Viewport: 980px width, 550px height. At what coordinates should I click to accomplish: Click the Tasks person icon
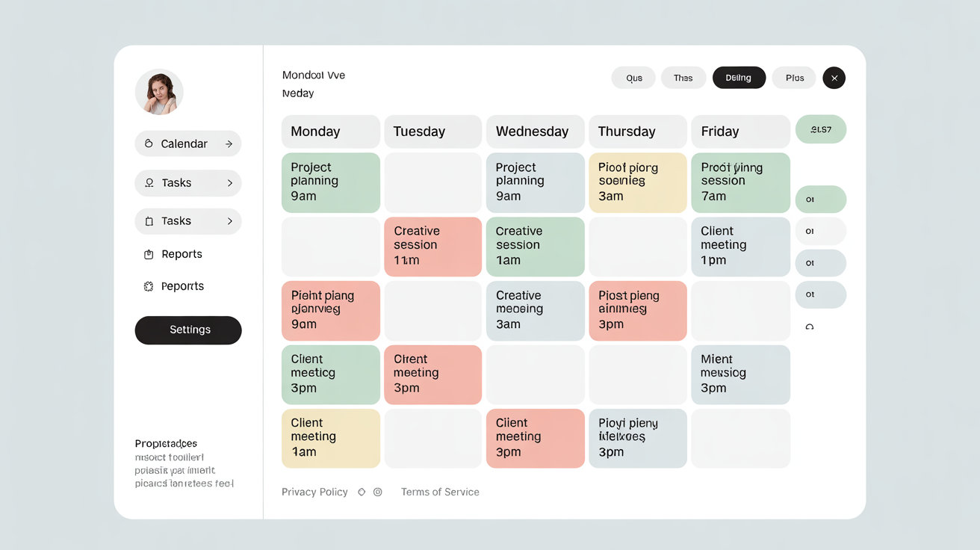[149, 182]
